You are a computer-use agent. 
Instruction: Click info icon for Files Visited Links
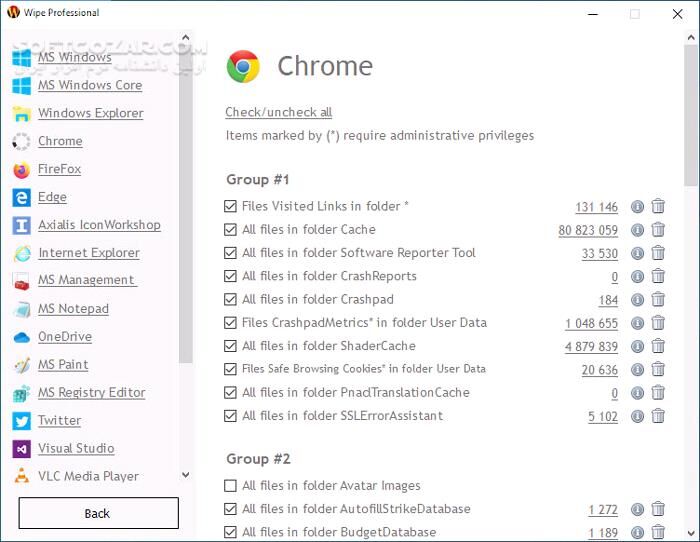point(637,207)
